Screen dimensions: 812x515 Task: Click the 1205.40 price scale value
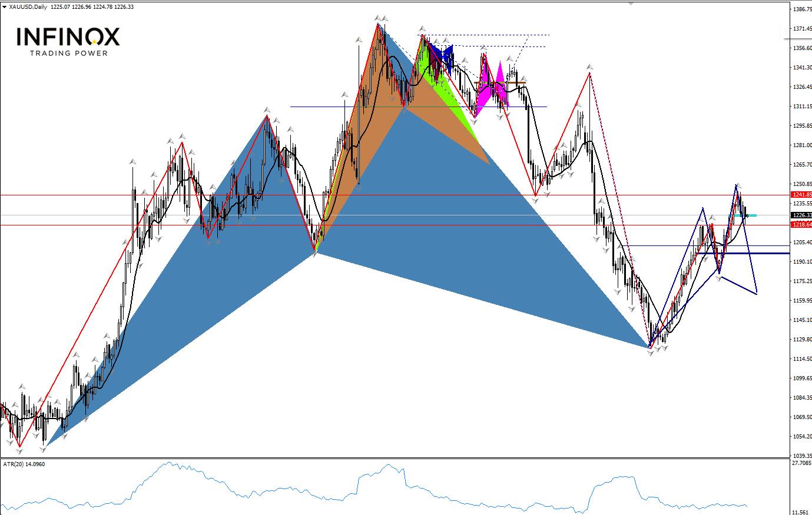802,242
